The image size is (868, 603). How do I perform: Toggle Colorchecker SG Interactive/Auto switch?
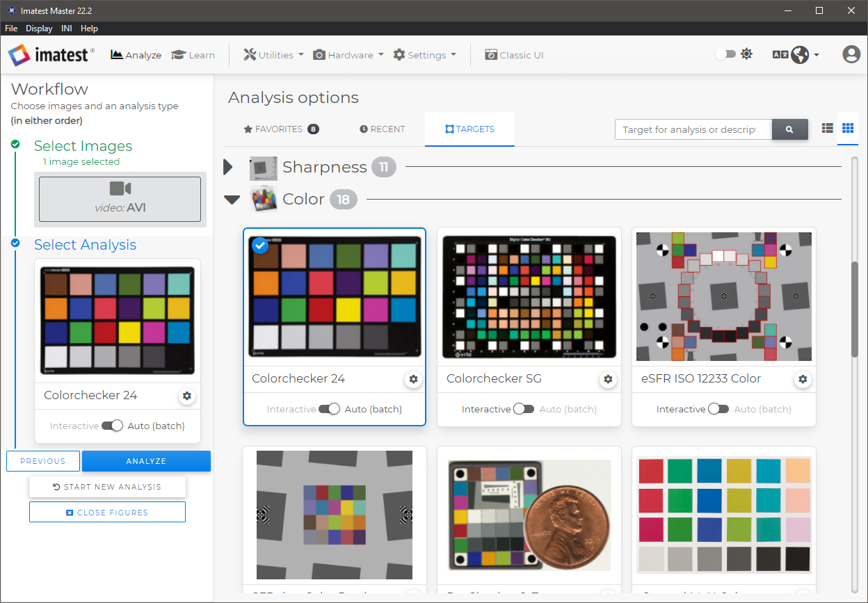(524, 409)
